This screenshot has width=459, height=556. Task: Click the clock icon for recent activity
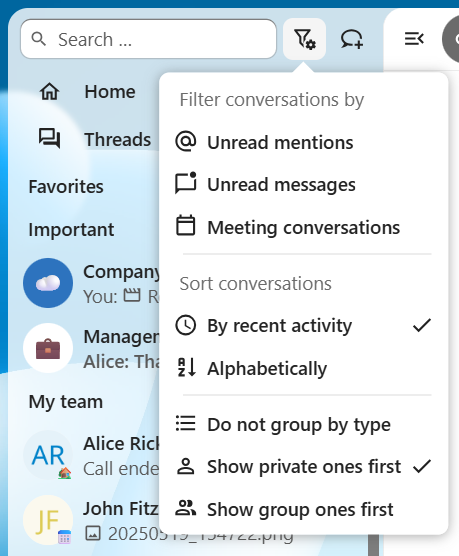tap(186, 325)
